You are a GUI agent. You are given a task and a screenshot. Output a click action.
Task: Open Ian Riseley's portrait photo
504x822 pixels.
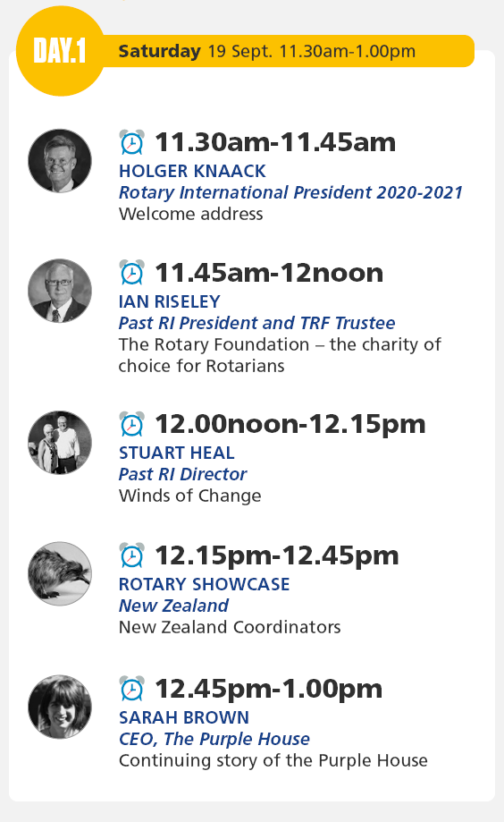(x=60, y=291)
